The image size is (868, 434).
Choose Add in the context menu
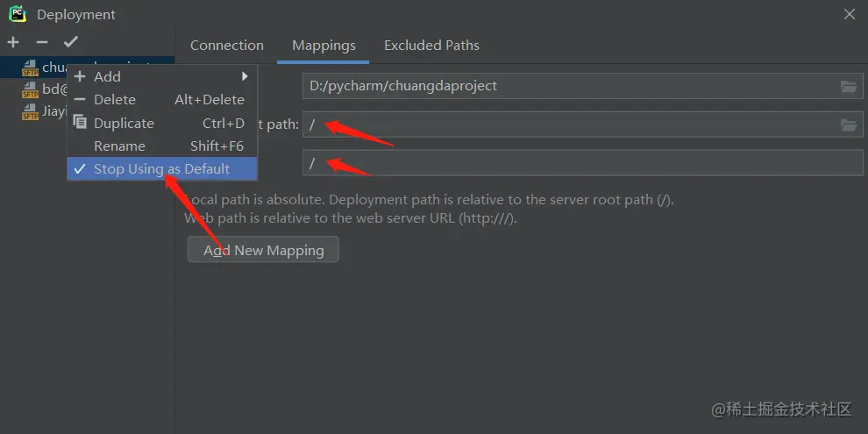162,76
